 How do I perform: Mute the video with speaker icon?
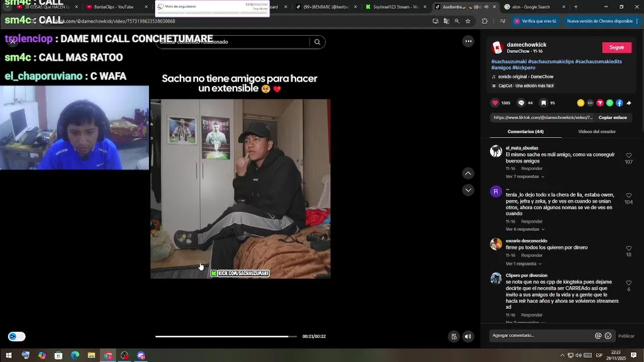pyautogui.click(x=468, y=336)
